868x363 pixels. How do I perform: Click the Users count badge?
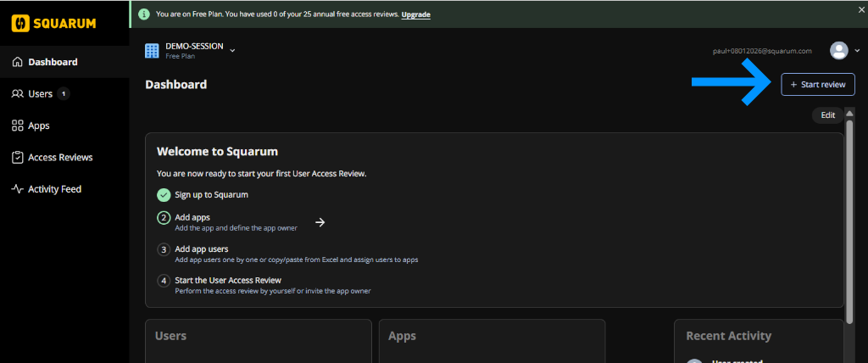point(63,93)
